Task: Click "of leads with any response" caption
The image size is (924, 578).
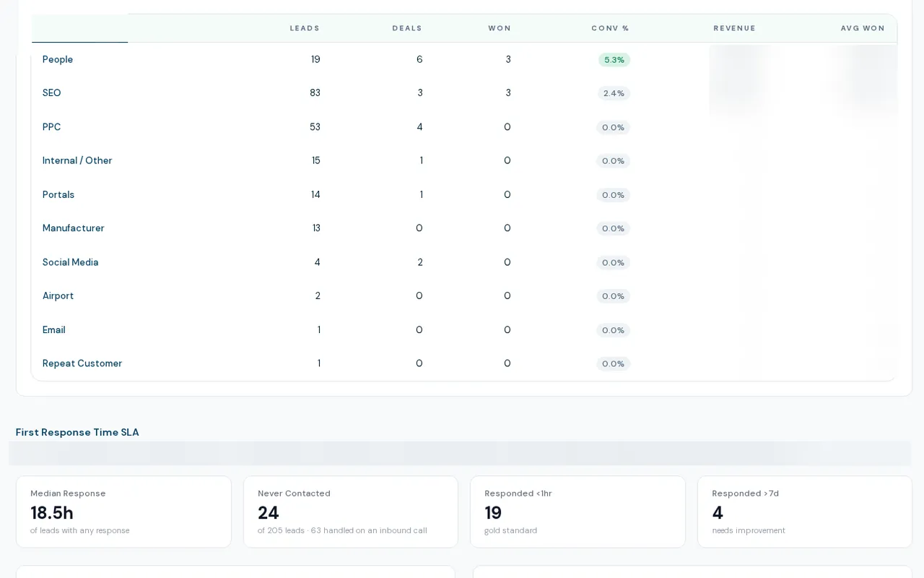Action: click(80, 530)
